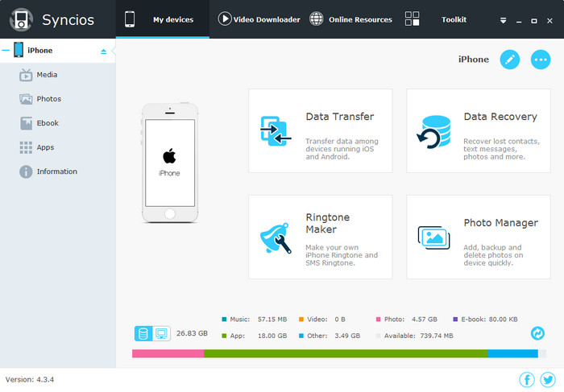The width and height of the screenshot is (564, 392).
Task: Select the Ebook sidebar item
Action: (47, 123)
